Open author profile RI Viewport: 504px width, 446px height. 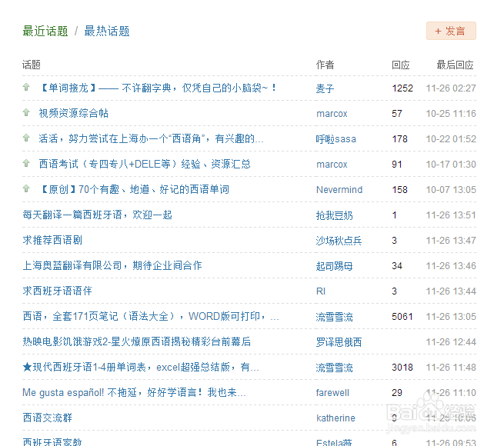(x=321, y=291)
